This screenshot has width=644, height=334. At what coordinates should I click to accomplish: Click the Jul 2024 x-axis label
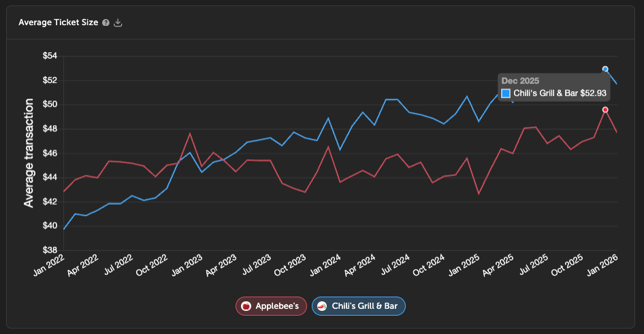[396, 265]
